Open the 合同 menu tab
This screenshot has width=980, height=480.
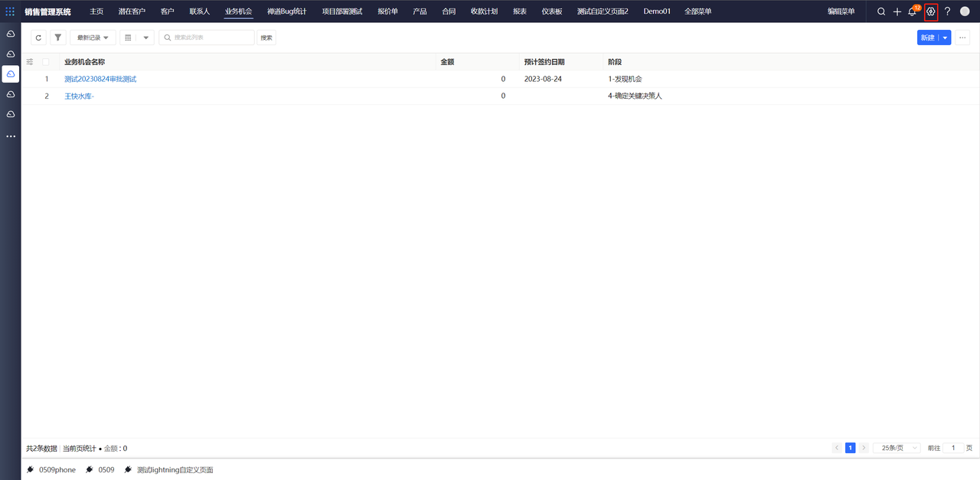click(x=449, y=11)
